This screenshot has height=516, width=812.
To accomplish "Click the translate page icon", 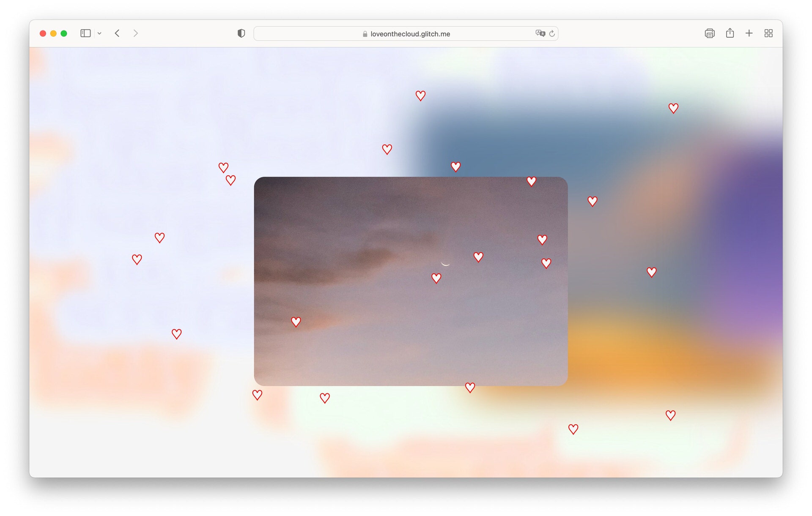I will point(540,33).
